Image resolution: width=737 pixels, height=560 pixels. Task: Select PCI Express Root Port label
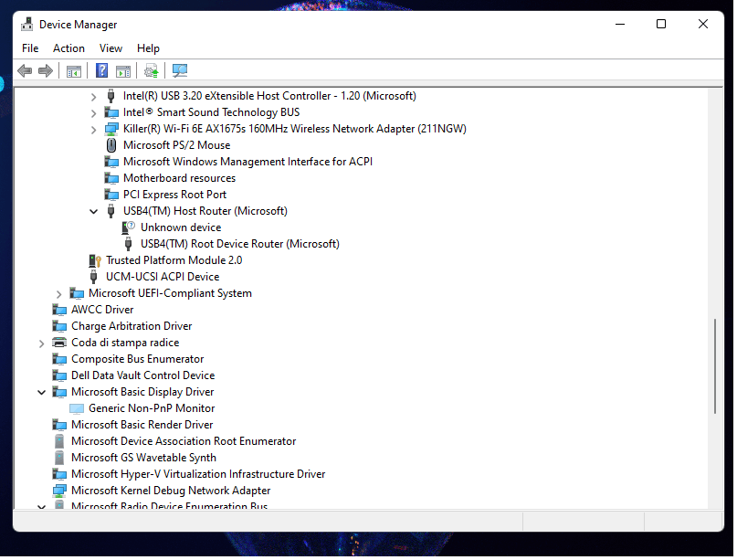[x=174, y=195]
